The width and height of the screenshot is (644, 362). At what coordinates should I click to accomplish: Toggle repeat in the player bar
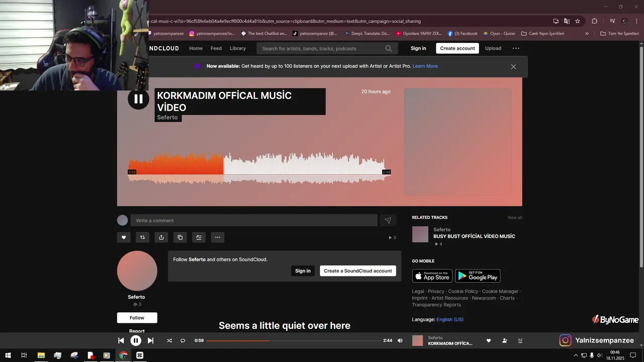pyautogui.click(x=183, y=340)
